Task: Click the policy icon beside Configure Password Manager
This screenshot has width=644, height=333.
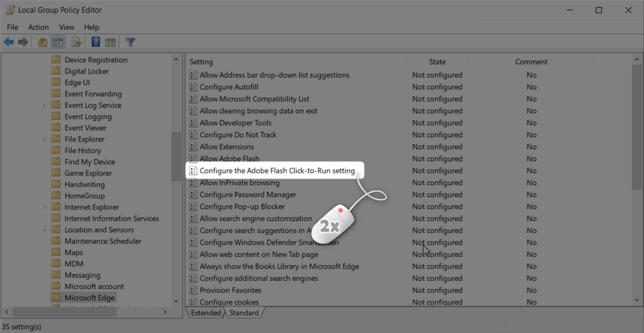Action: [193, 194]
